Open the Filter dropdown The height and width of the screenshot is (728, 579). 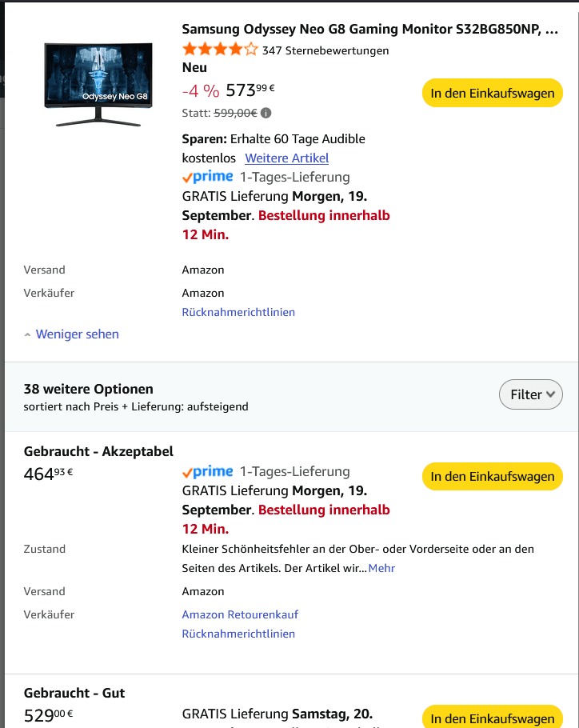coord(530,394)
